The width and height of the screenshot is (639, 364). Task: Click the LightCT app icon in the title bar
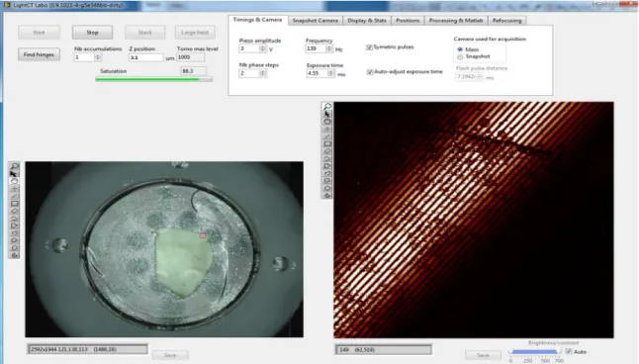[x=7, y=5]
